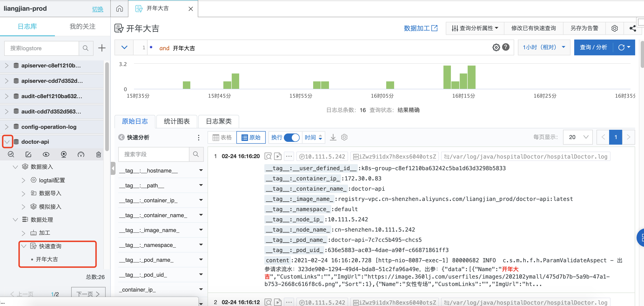Switch log view to 表格 mode
This screenshot has height=306, width=644.
(222, 137)
